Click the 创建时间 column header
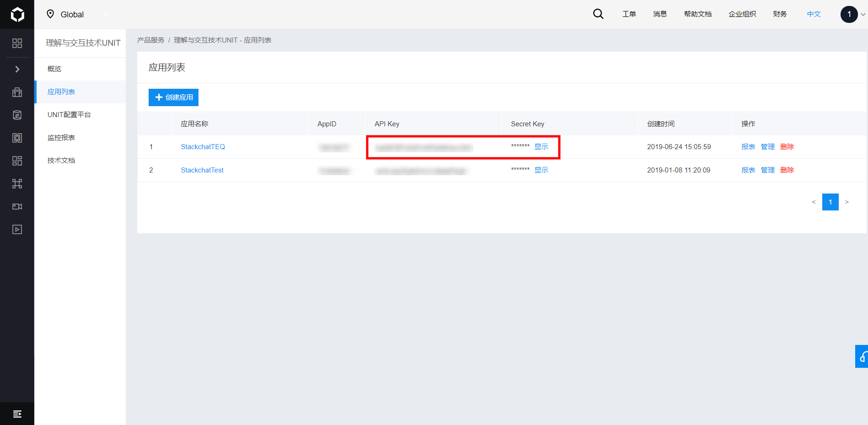 [x=661, y=124]
